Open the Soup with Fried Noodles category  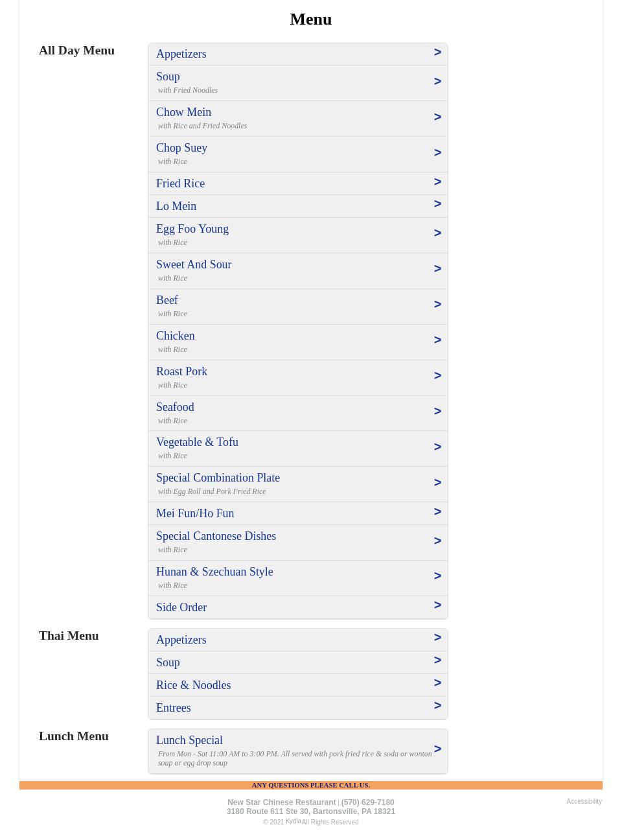[x=168, y=76]
